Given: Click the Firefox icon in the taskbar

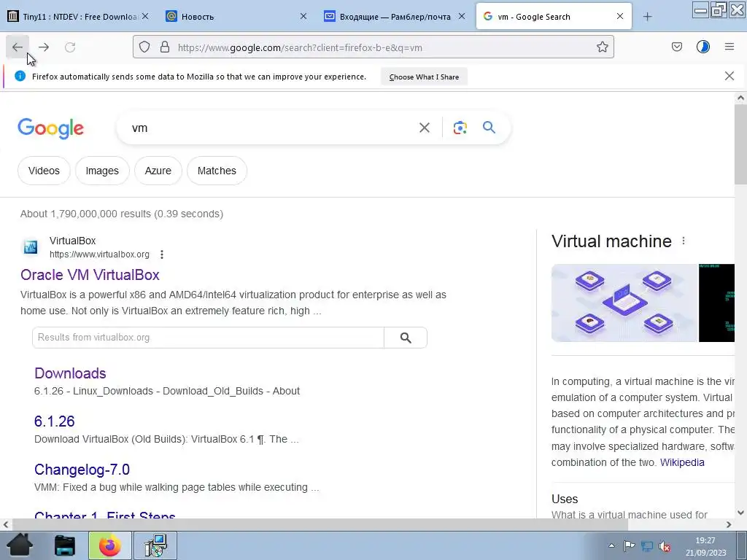Looking at the screenshot, I should click(110, 545).
